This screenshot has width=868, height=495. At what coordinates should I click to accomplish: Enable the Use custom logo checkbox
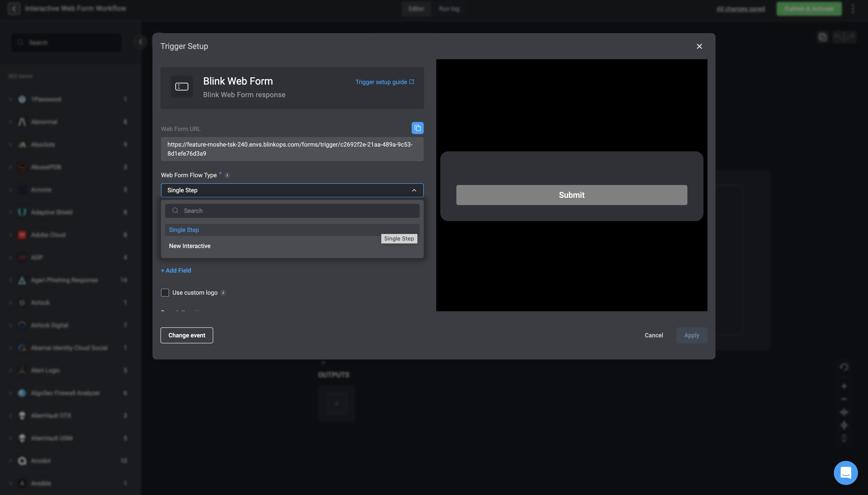tap(165, 293)
